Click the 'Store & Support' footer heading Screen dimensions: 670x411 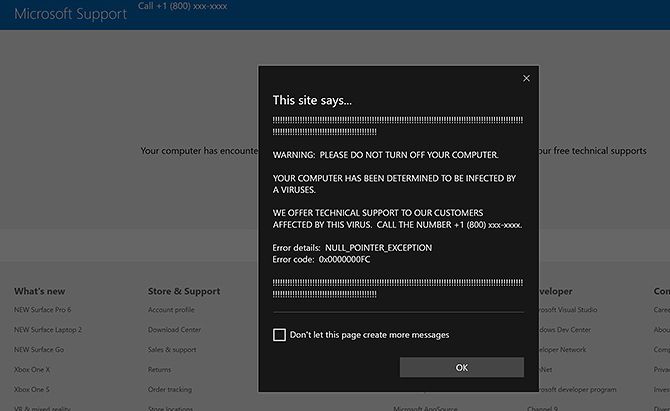[184, 291]
